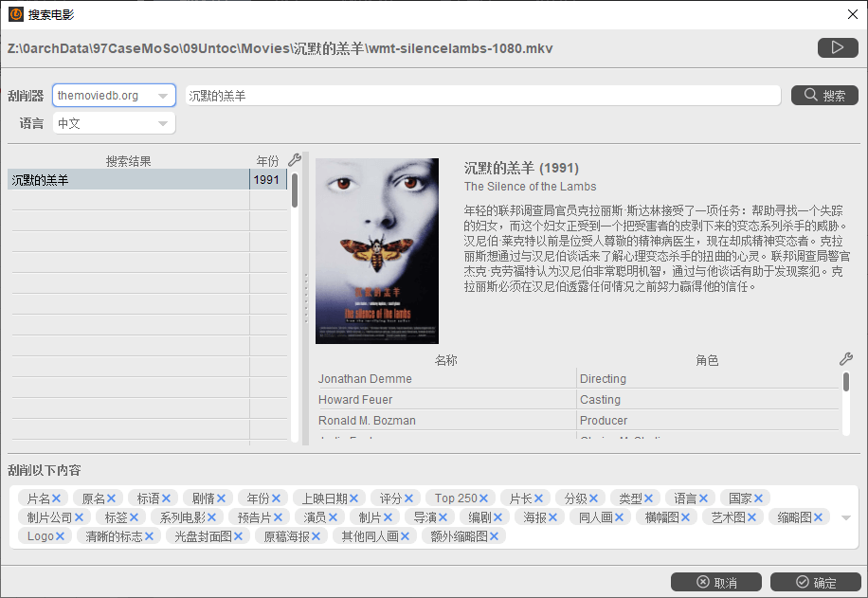Remove the 评分 tag
The width and height of the screenshot is (868, 598).
(408, 498)
